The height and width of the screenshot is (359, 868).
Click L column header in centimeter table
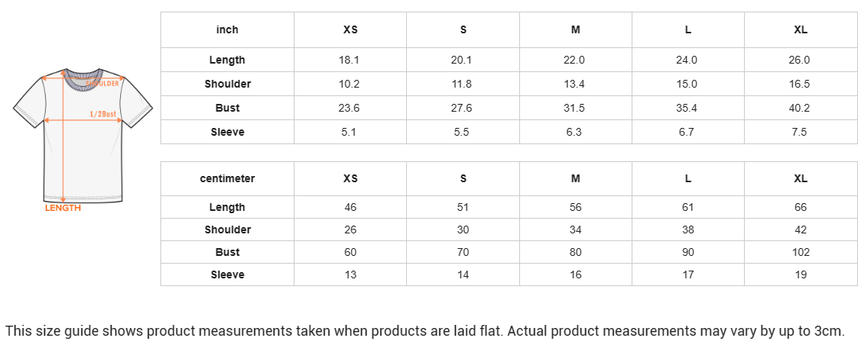[x=688, y=178]
